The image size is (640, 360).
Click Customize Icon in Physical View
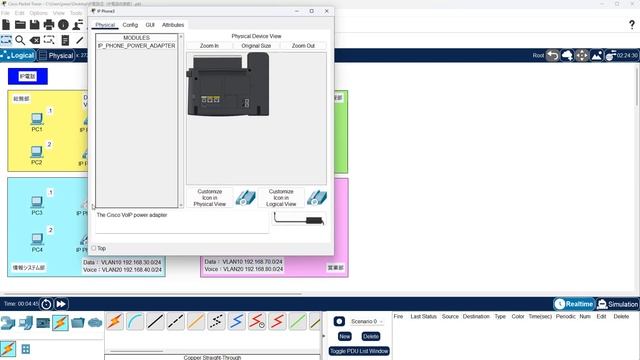(210, 198)
